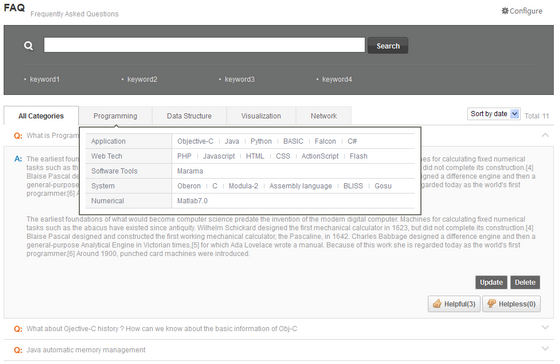Click the keyword3 suggestion link
This screenshot has height=364, width=560.
pyautogui.click(x=240, y=79)
